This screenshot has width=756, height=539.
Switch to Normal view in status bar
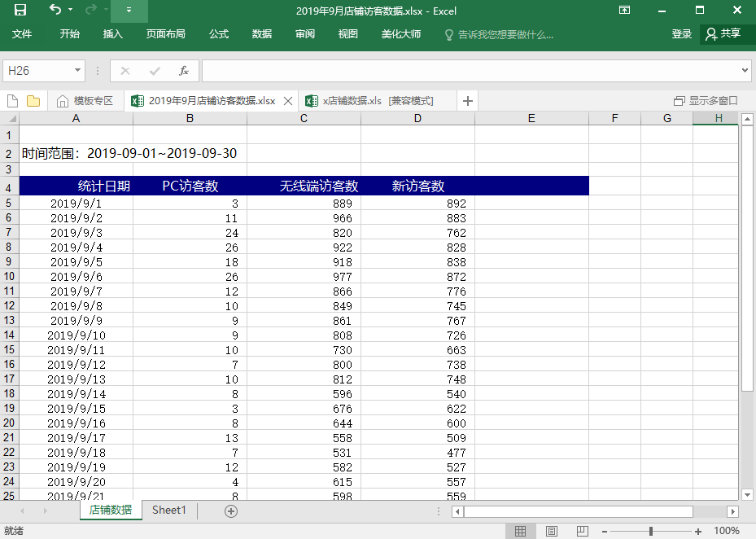click(521, 531)
